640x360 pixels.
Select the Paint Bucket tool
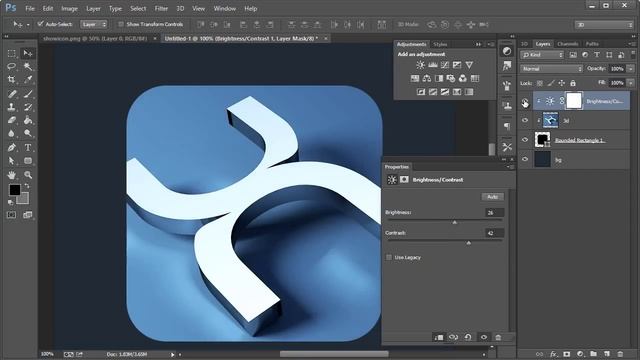point(28,120)
